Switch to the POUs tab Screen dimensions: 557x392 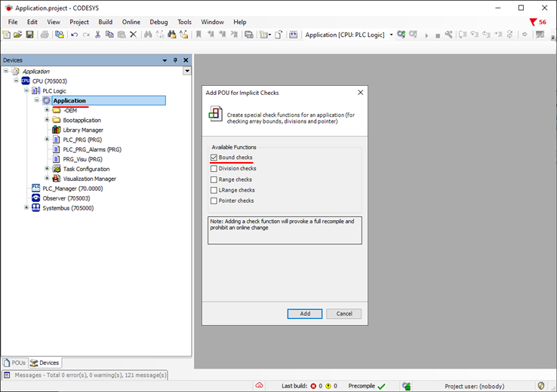14,363
